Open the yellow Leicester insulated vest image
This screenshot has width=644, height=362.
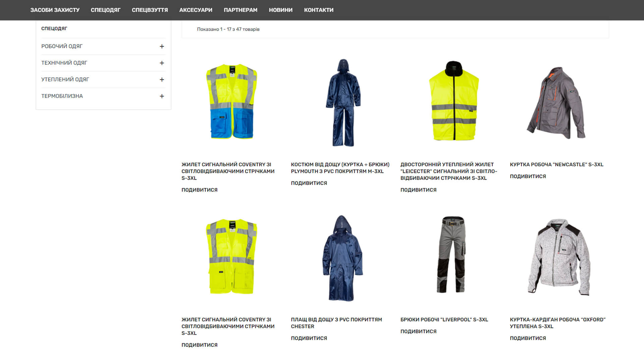454,101
